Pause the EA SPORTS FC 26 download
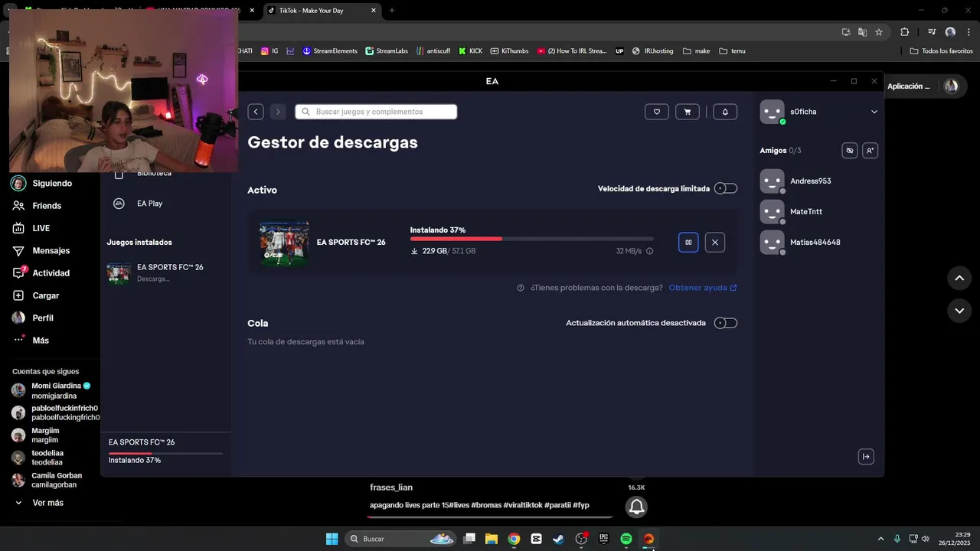 pyautogui.click(x=688, y=243)
